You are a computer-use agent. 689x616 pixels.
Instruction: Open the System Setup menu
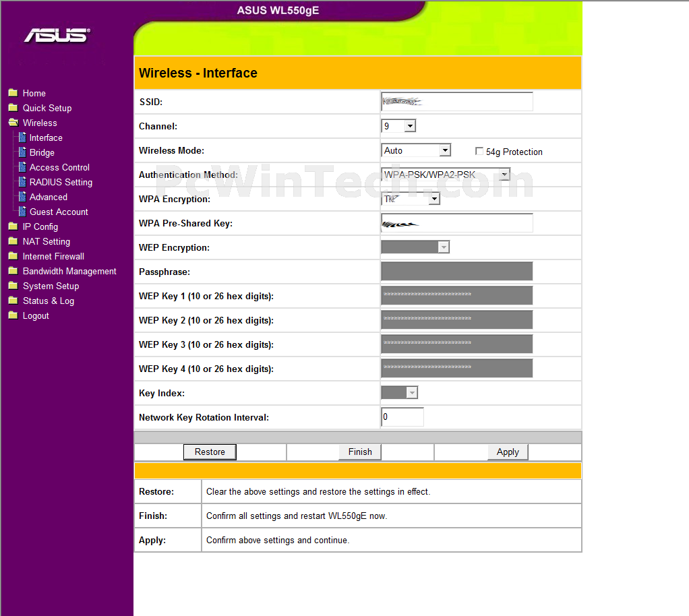click(x=51, y=286)
